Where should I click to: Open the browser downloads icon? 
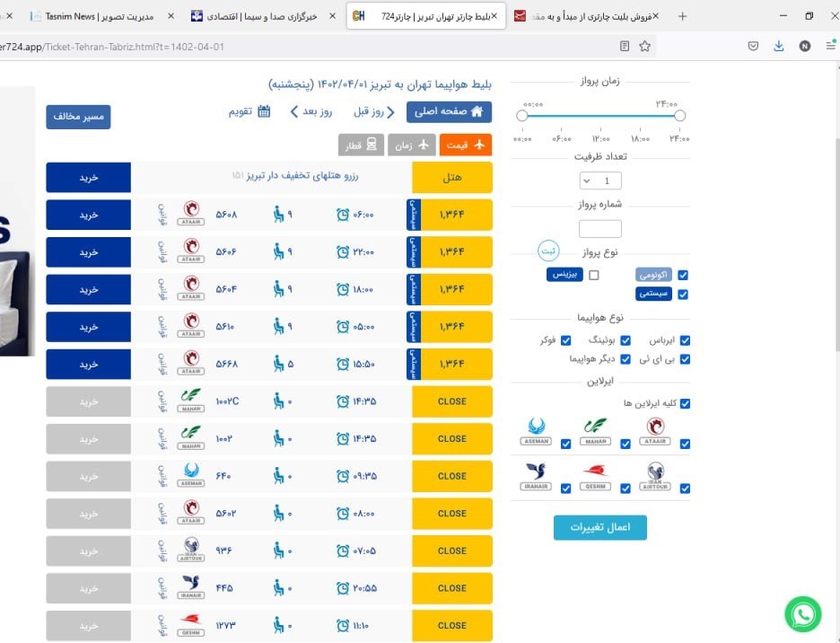(778, 46)
